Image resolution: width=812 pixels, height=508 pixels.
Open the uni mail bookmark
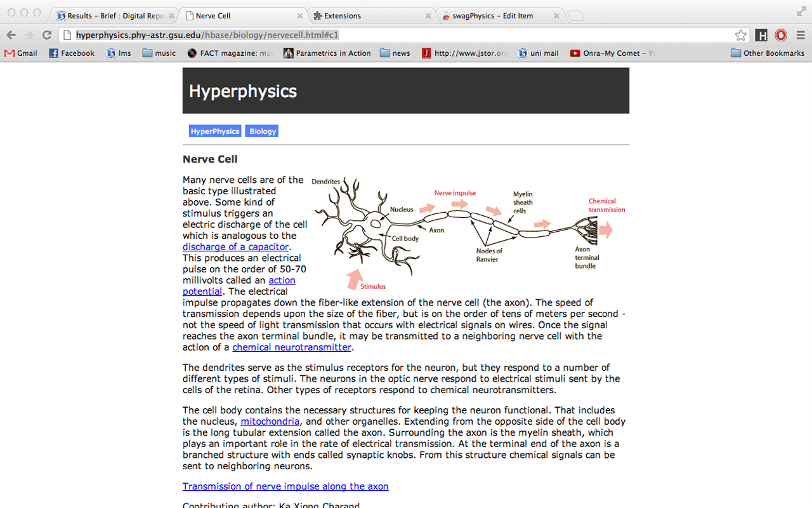pos(538,53)
